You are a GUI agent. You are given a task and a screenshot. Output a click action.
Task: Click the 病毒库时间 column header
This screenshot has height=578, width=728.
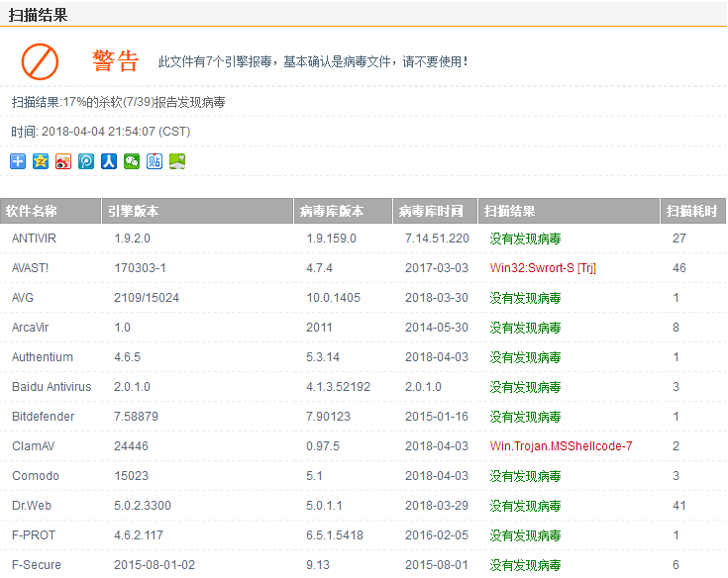pos(435,211)
